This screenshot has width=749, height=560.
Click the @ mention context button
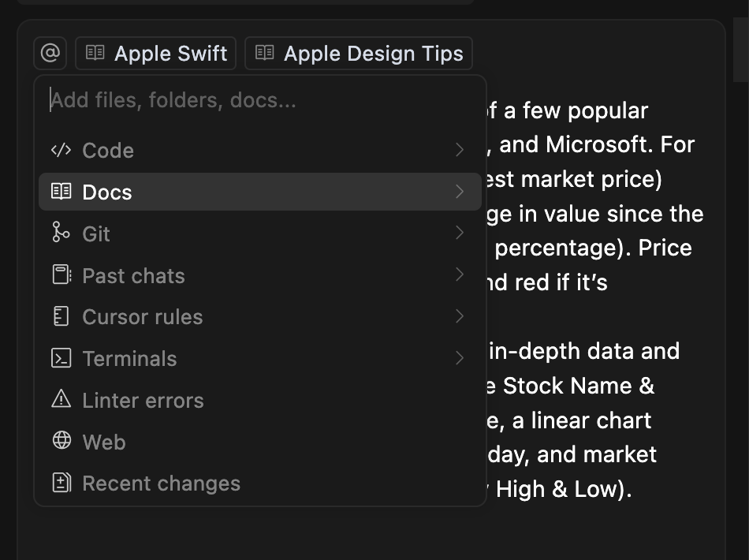click(x=50, y=54)
